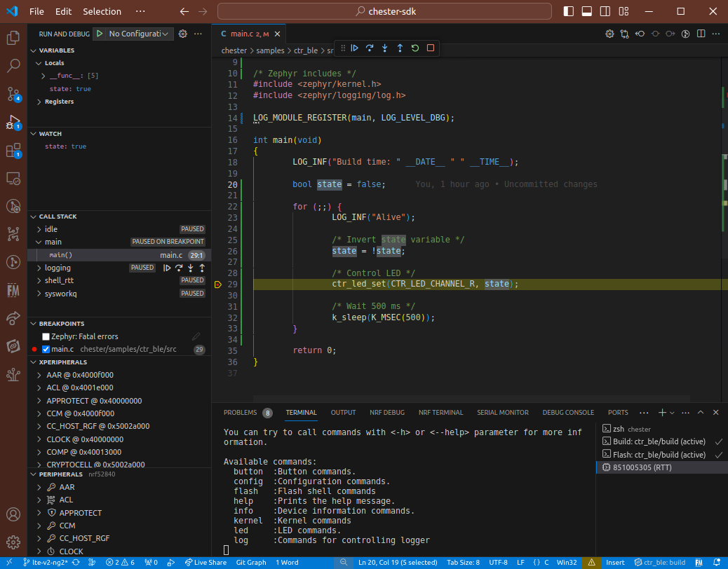Open Source Control in the activity bar

coord(13,94)
